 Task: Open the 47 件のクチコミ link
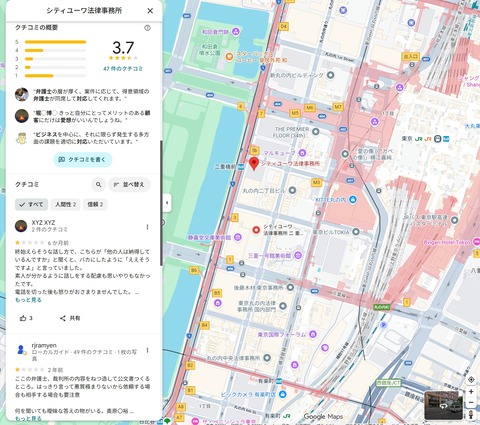point(123,69)
